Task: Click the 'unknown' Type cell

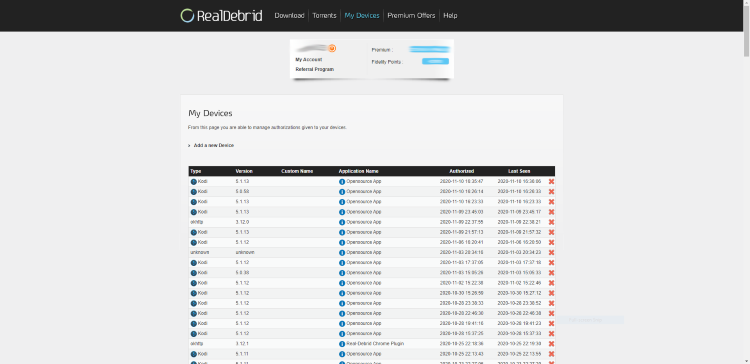Action: (199, 253)
